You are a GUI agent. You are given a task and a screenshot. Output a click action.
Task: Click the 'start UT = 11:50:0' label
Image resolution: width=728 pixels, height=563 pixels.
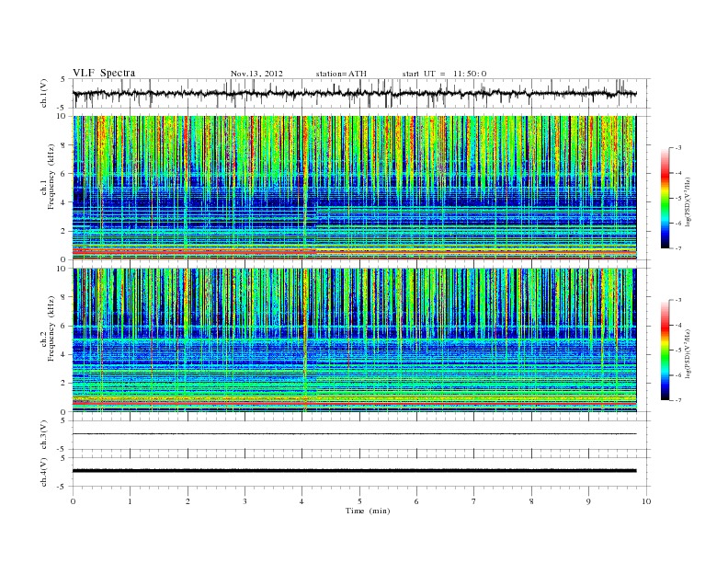[444, 74]
